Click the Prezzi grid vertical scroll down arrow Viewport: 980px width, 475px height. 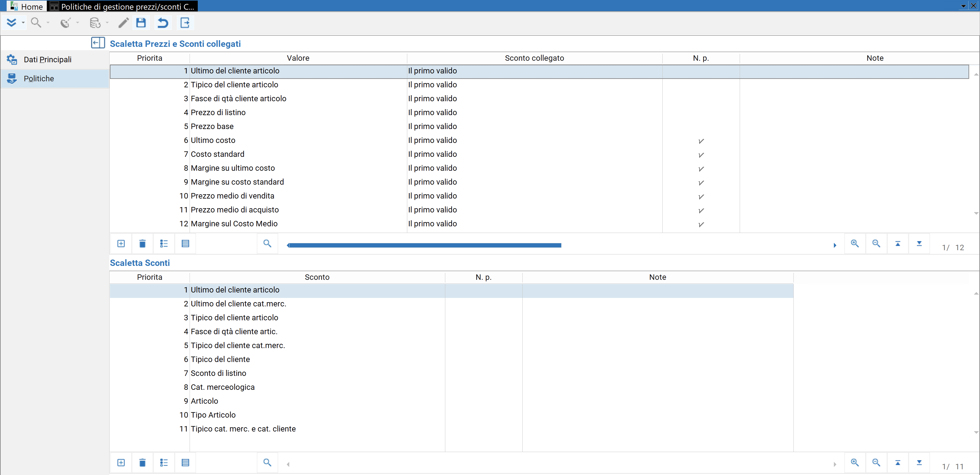coord(976,213)
